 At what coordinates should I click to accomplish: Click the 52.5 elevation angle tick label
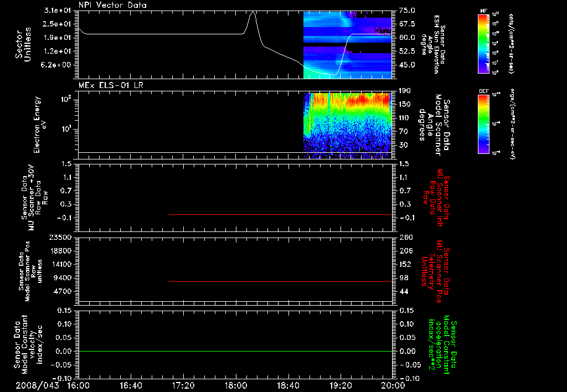click(x=407, y=51)
